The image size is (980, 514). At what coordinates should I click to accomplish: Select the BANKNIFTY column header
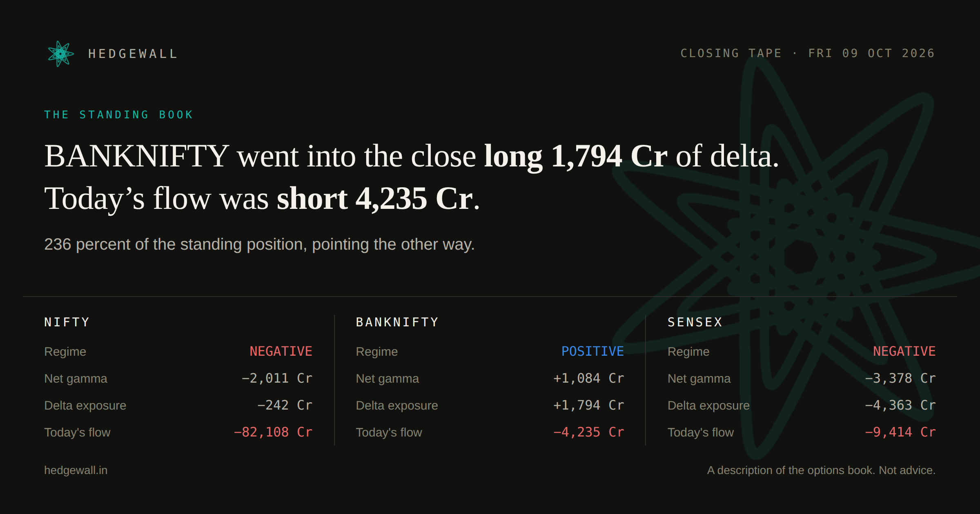coord(397,322)
